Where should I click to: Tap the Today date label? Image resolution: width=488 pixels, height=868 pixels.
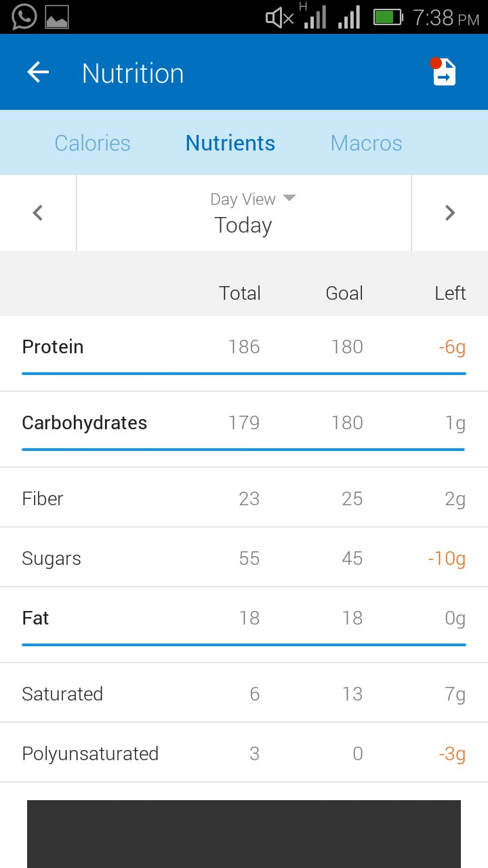click(243, 225)
